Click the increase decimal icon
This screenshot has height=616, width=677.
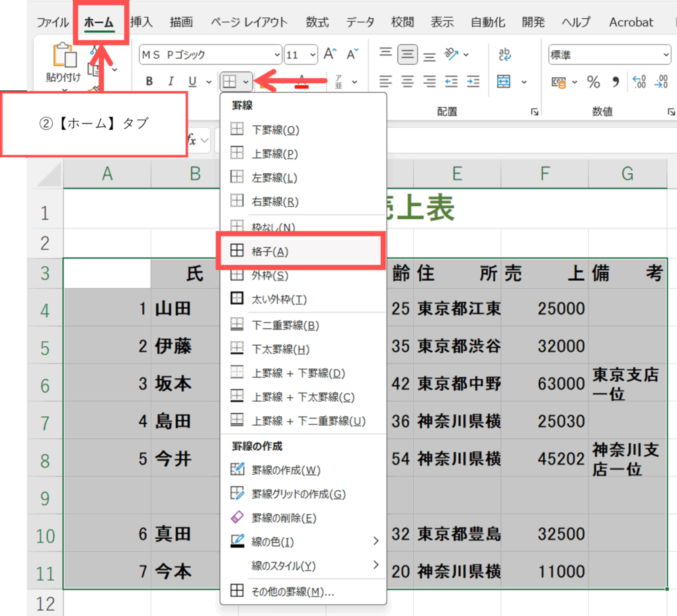pos(639,82)
